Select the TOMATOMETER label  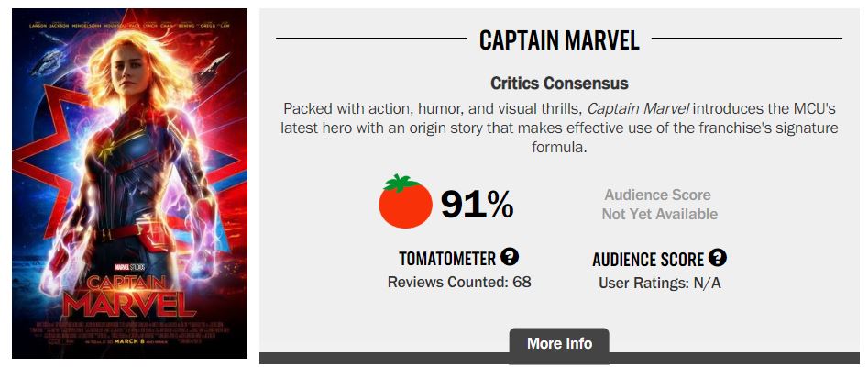447,259
